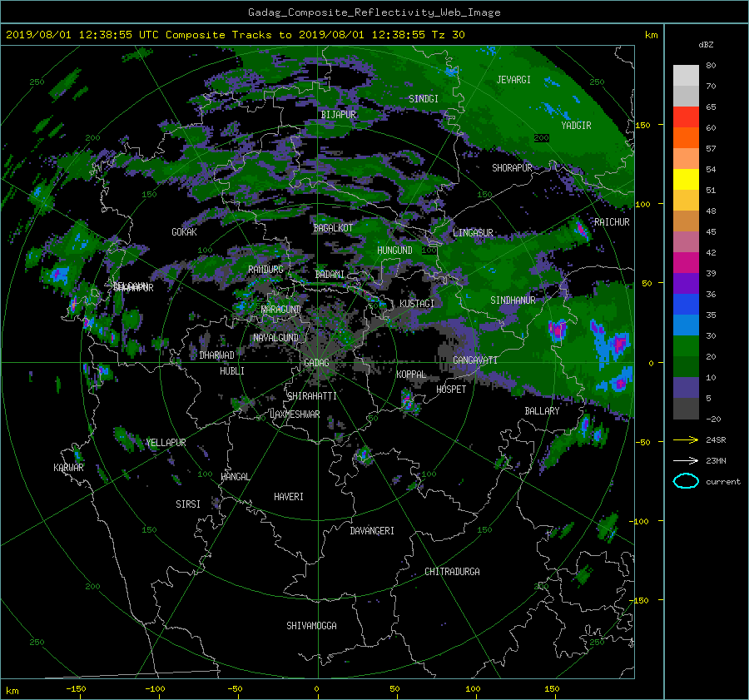
Task: Select the dark orange 57-60 dBZ swatch
Action: tap(686, 138)
